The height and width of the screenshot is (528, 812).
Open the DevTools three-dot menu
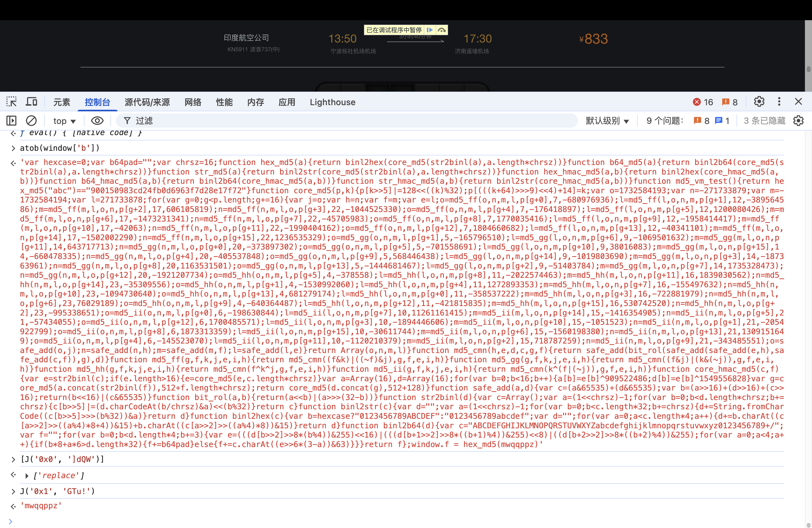[x=779, y=102]
